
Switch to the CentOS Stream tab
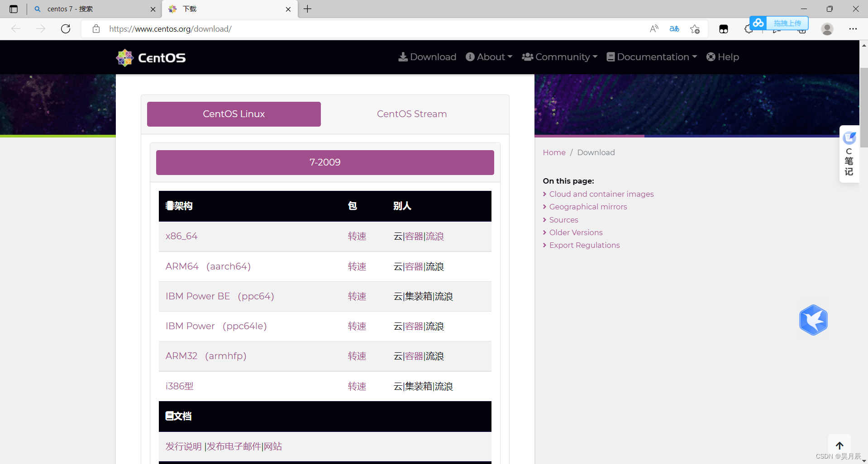412,114
